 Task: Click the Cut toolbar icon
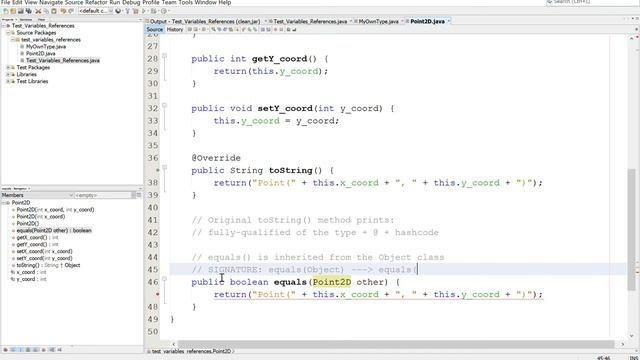point(38,11)
